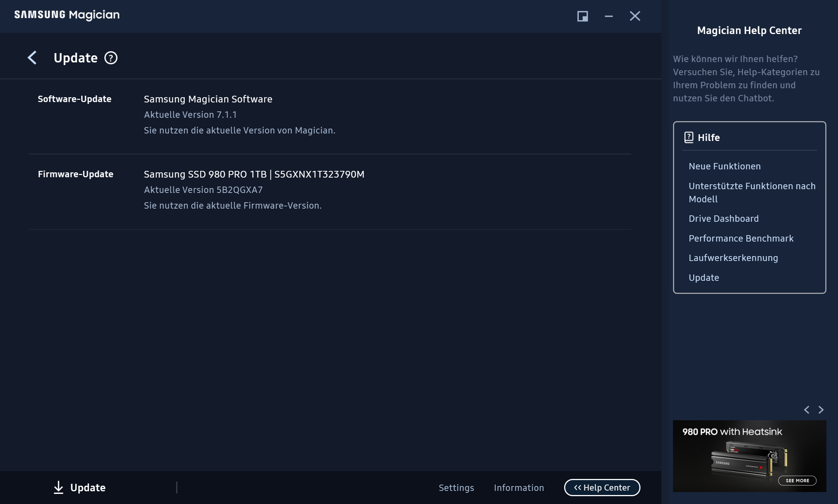Click the Update download icon

58,487
